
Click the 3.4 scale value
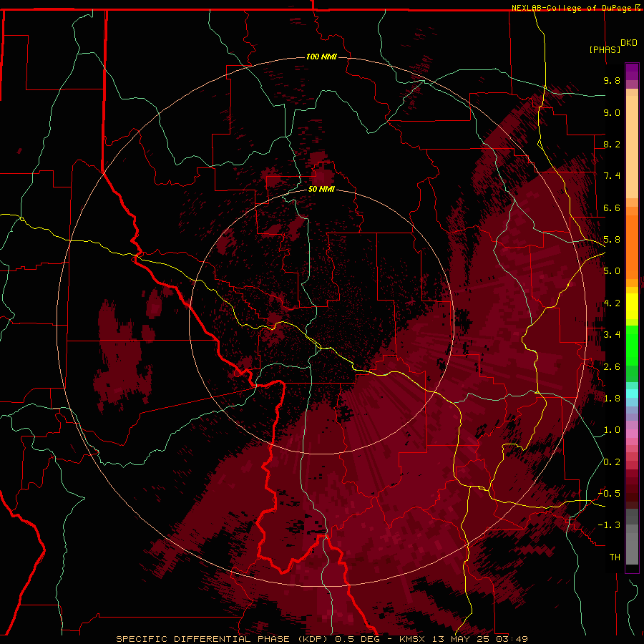coord(612,335)
